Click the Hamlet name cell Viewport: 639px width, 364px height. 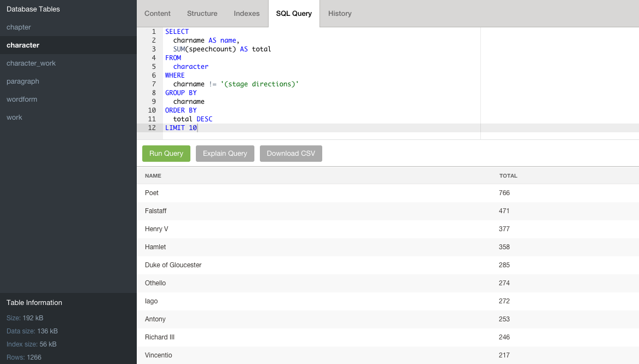[x=155, y=247]
